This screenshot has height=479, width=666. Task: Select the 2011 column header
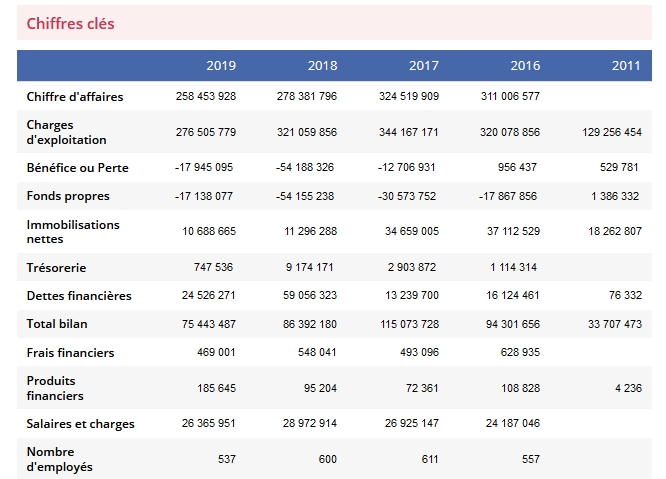(626, 66)
